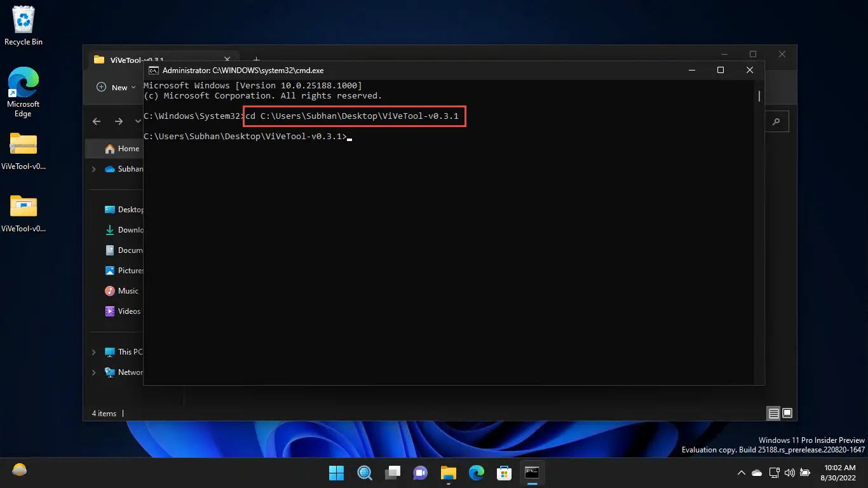Switch Explorer to details view

click(x=773, y=414)
